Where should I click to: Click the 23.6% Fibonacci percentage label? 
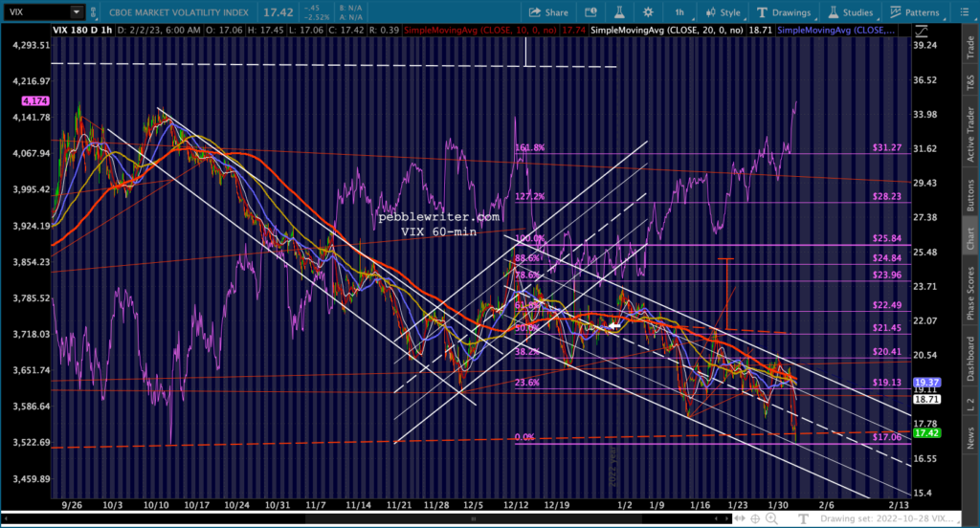[527, 383]
